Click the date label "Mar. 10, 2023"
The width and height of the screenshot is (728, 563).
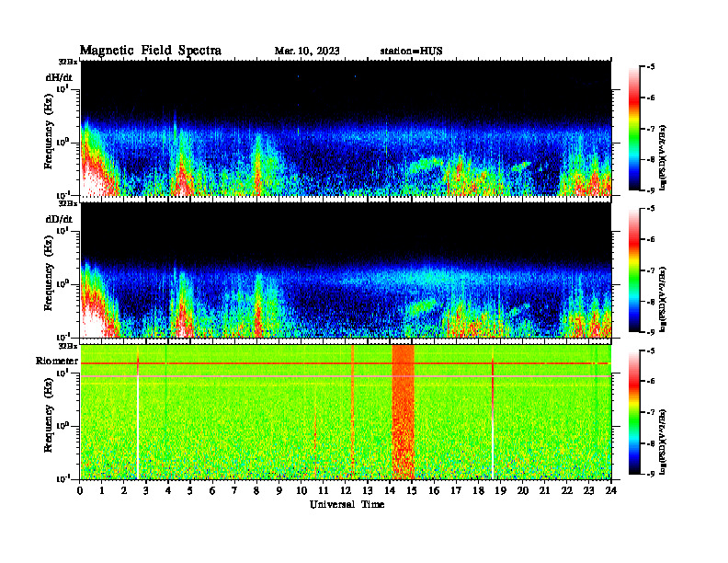pyautogui.click(x=307, y=51)
